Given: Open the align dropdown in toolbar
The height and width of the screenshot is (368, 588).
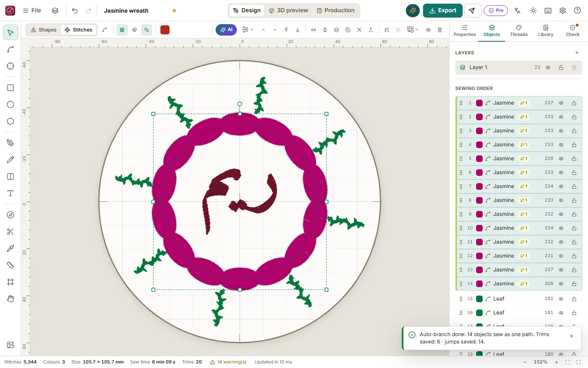Looking at the screenshot, I should [248, 30].
